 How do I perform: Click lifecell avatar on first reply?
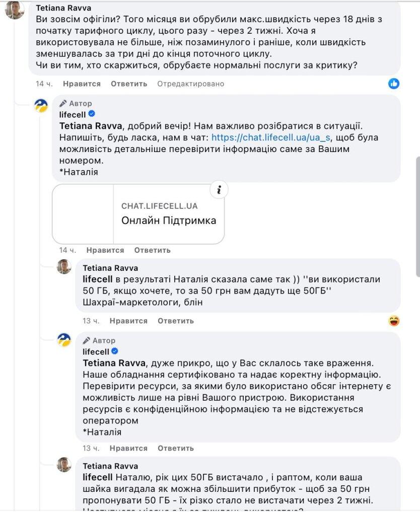(x=41, y=106)
